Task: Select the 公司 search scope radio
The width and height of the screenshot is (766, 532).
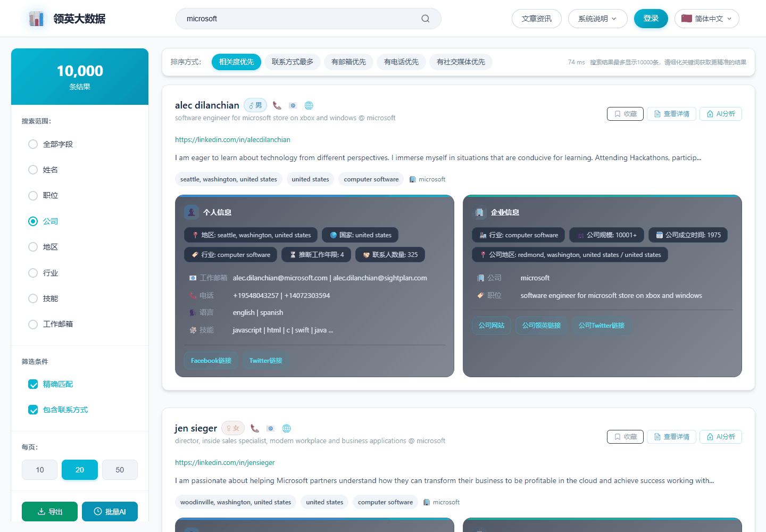Action: tap(33, 221)
